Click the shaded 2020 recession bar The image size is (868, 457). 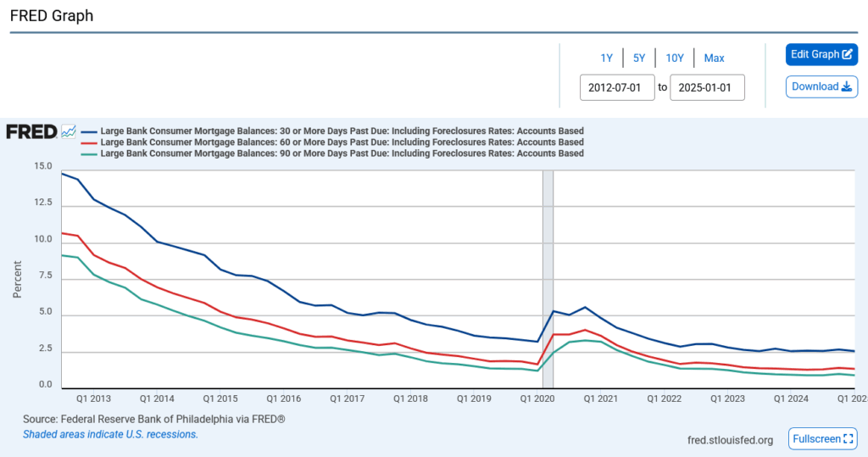[548, 280]
